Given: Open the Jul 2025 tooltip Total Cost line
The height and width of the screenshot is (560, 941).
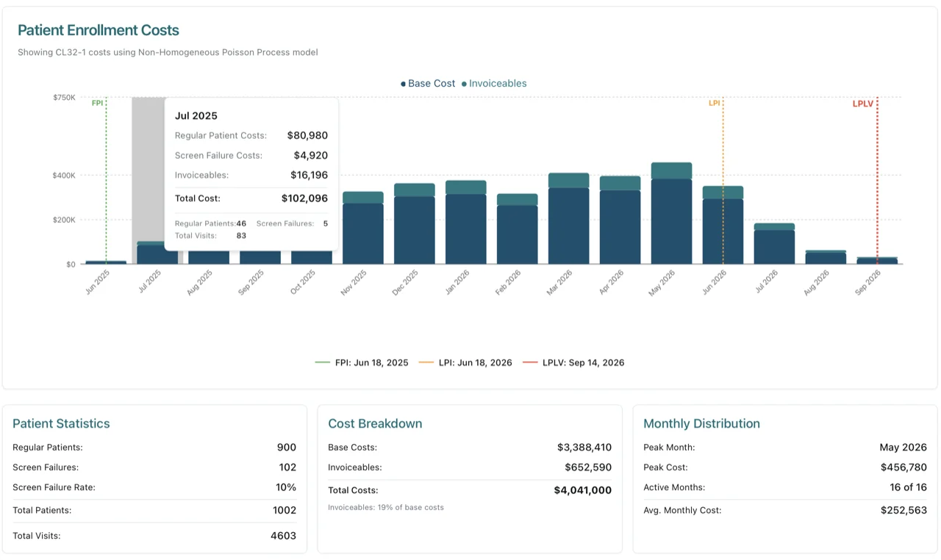Looking at the screenshot, I should tap(250, 198).
